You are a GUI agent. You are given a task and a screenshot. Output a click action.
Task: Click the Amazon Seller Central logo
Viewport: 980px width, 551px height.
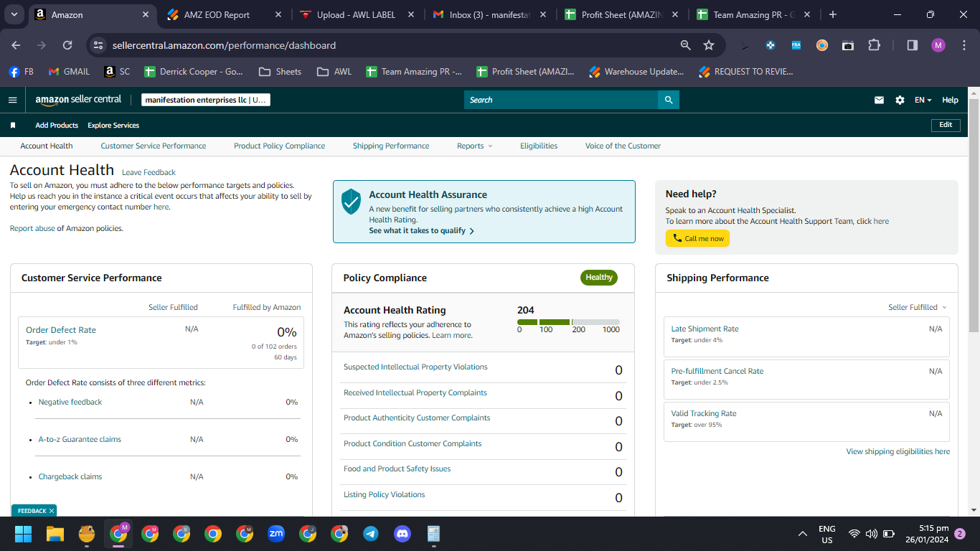point(78,100)
